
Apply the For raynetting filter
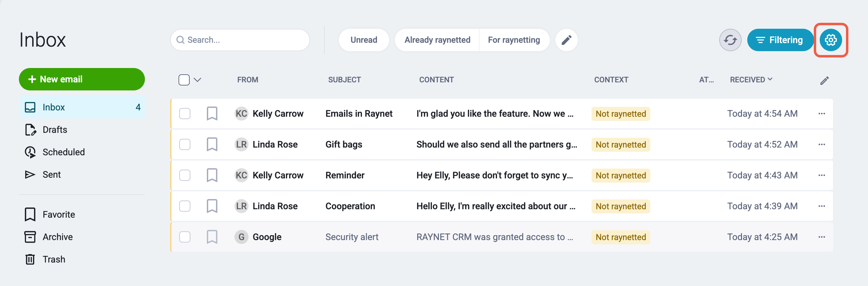(514, 40)
